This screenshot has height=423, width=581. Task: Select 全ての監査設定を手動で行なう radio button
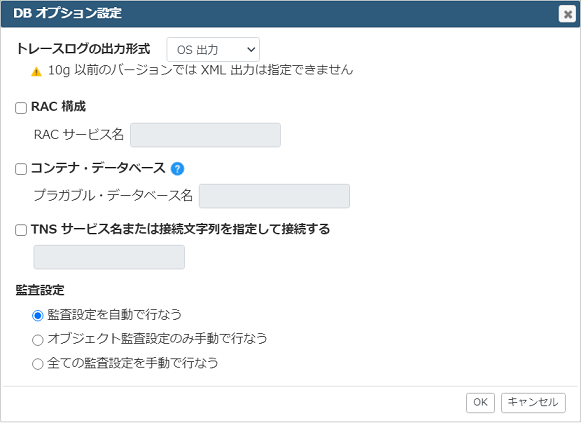tap(37, 364)
